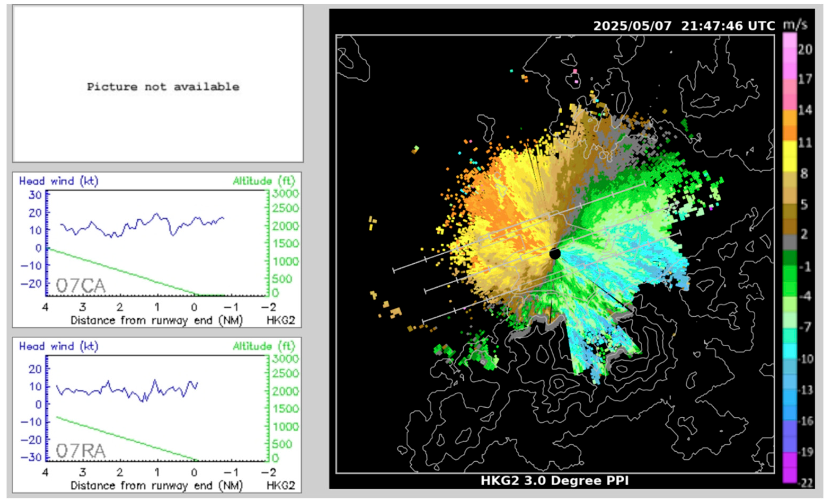Click the black radar site dot
The height and width of the screenshot is (504, 827).
click(x=555, y=254)
